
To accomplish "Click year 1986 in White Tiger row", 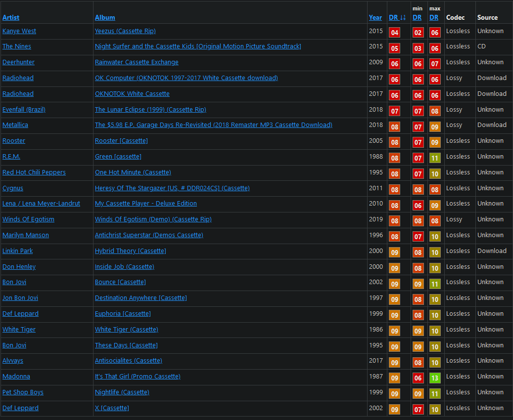I will tap(376, 330).
